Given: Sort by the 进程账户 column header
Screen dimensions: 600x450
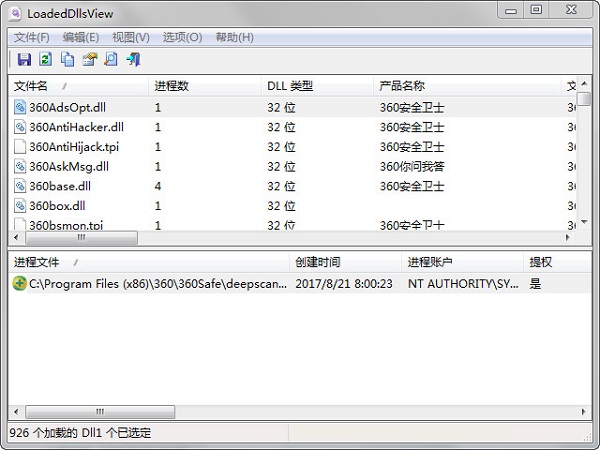Looking at the screenshot, I should (x=462, y=262).
